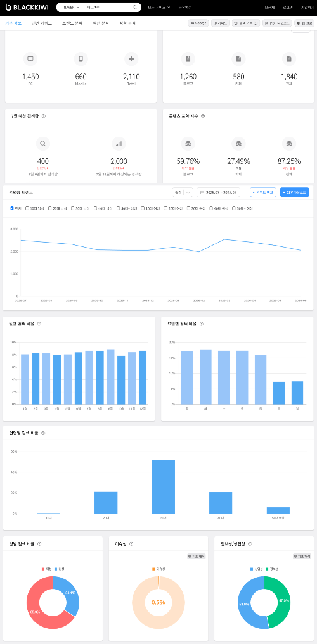The width and height of the screenshot is (317, 644).
Task: Switch to the 트렌드 분석 tab
Action: coord(72,23)
